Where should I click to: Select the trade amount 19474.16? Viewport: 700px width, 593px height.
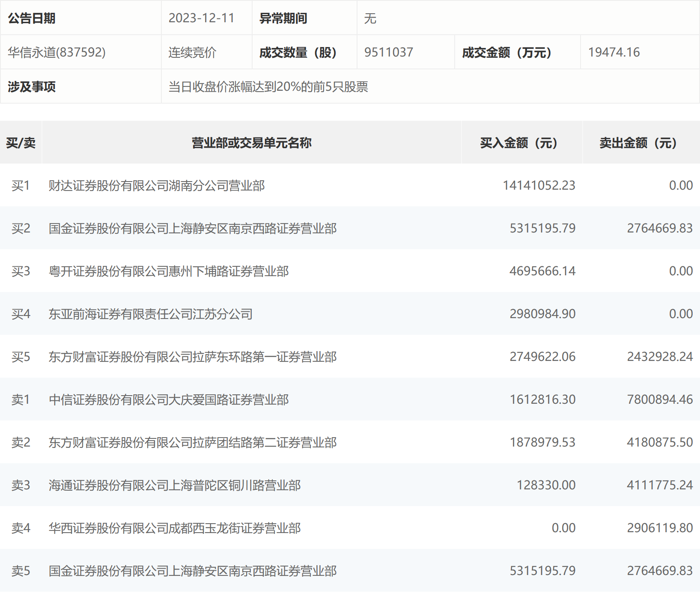[x=614, y=52]
